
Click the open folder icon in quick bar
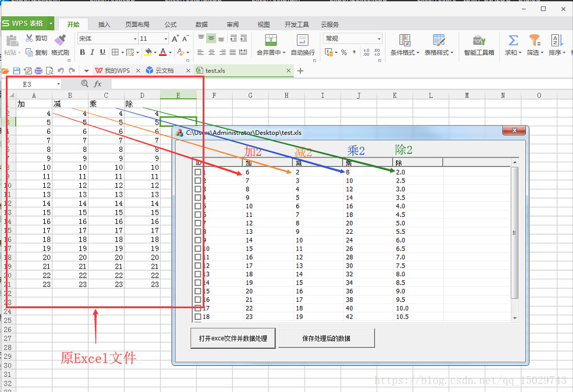click(5, 70)
